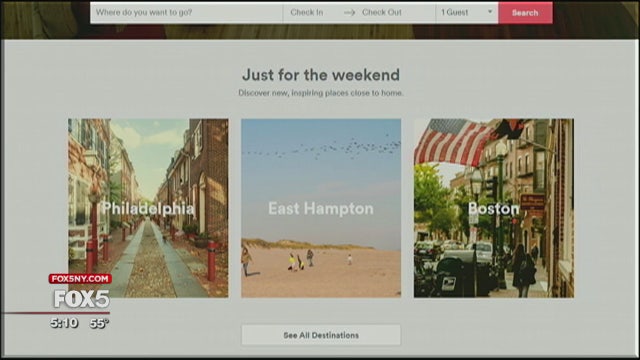Click the 'Just for the weekend' heading
This screenshot has height=360, width=640.
(321, 75)
